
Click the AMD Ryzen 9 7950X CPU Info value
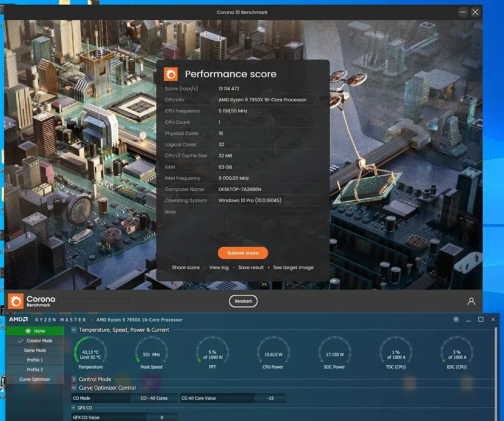click(262, 99)
